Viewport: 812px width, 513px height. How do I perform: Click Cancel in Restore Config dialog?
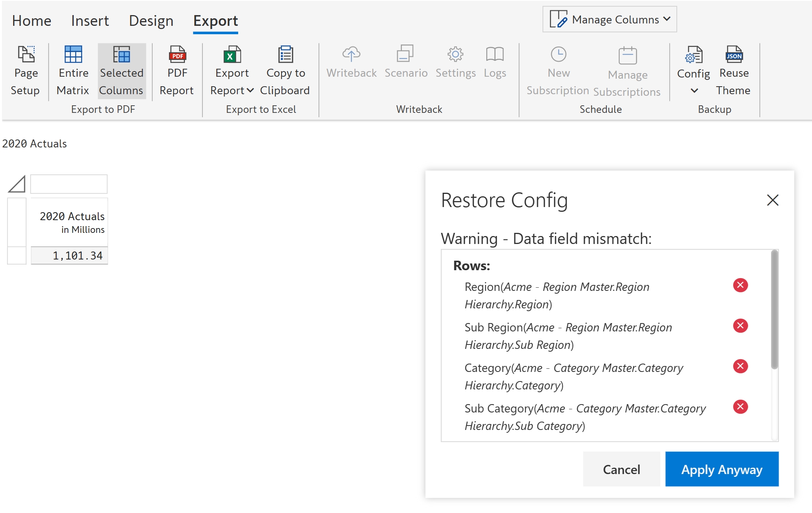pyautogui.click(x=621, y=469)
